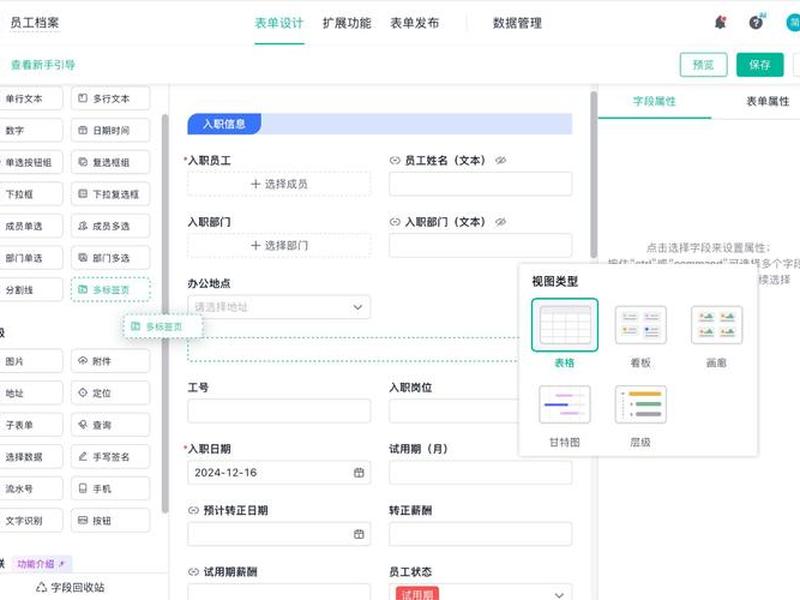
Task: Add the 附件 field widget
Action: tap(111, 361)
